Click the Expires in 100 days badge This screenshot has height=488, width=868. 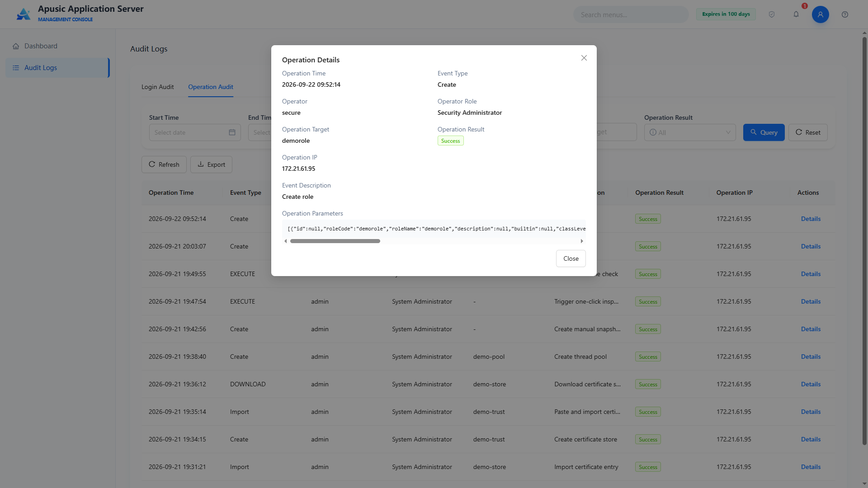point(726,14)
